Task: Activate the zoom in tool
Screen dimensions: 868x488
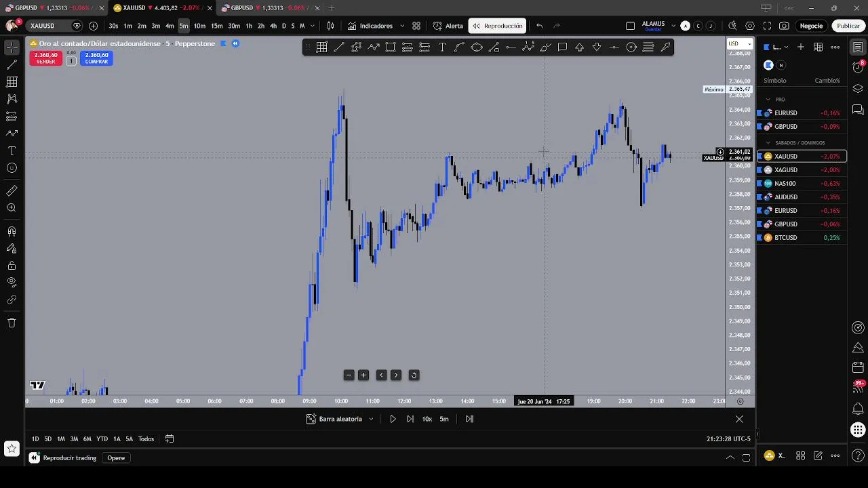Action: point(12,208)
